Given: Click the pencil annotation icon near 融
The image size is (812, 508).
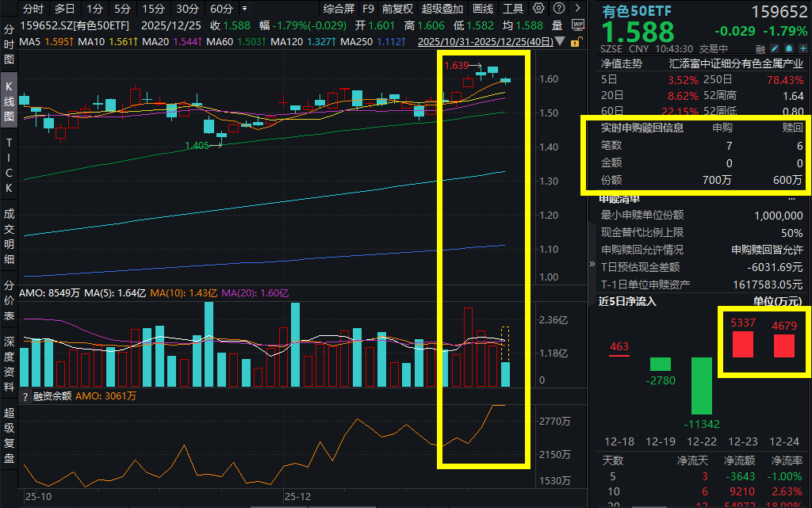Looking at the screenshot, I should [x=775, y=48].
